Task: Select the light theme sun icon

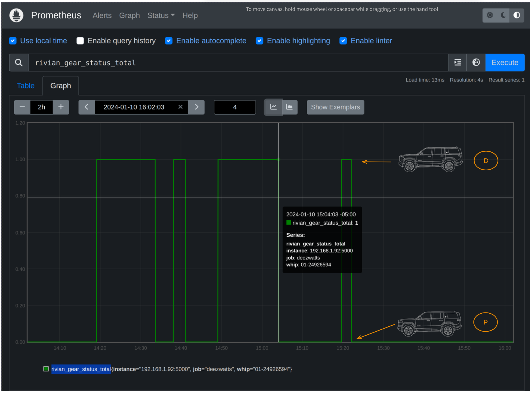Action: click(x=490, y=15)
